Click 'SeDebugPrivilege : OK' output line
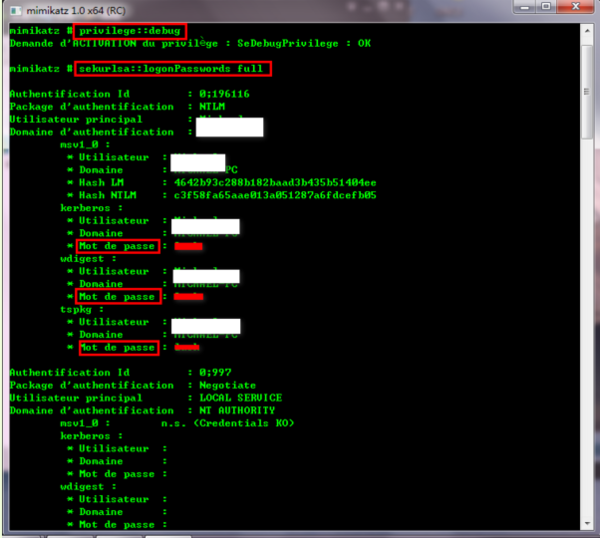Screen dimensions: 600x538 304,44
